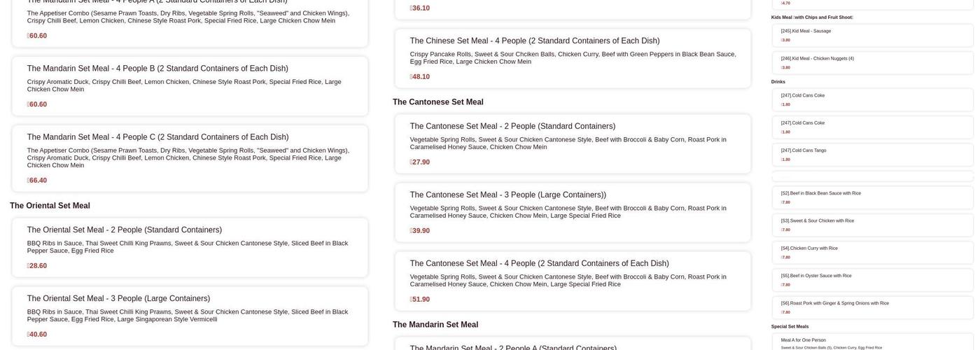Choose Beef in Black Bean Sauce with Rice

(x=821, y=193)
